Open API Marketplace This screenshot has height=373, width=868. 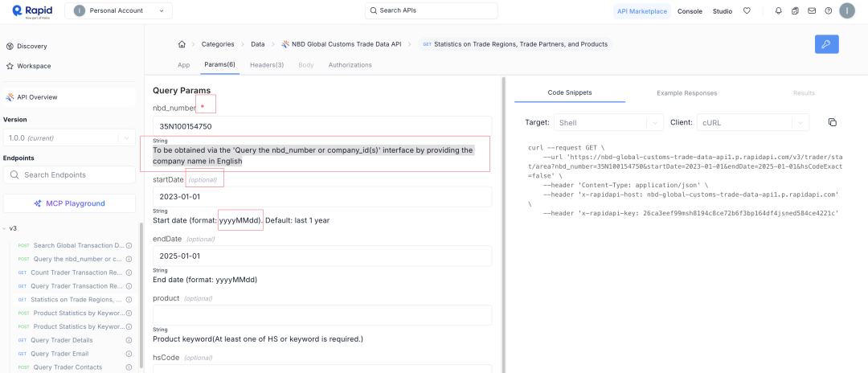tap(642, 11)
